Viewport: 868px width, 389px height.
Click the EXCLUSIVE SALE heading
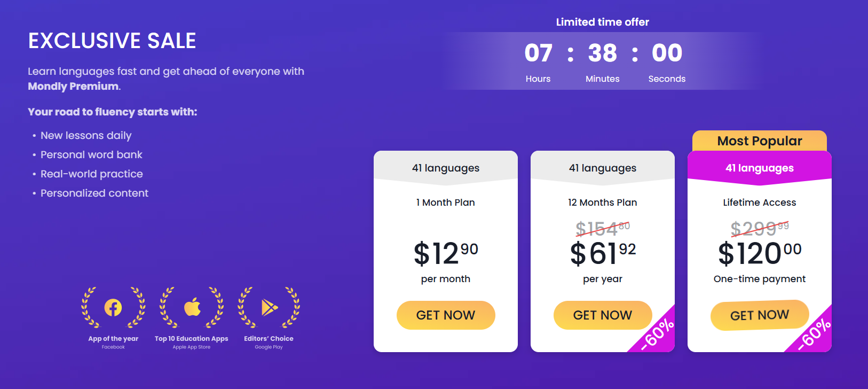point(112,41)
